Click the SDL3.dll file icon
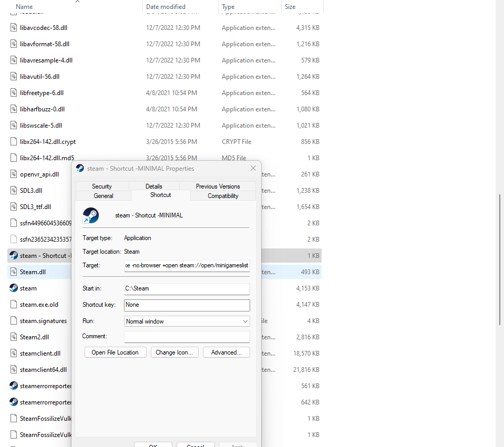This screenshot has width=504, height=447. pos(14,190)
